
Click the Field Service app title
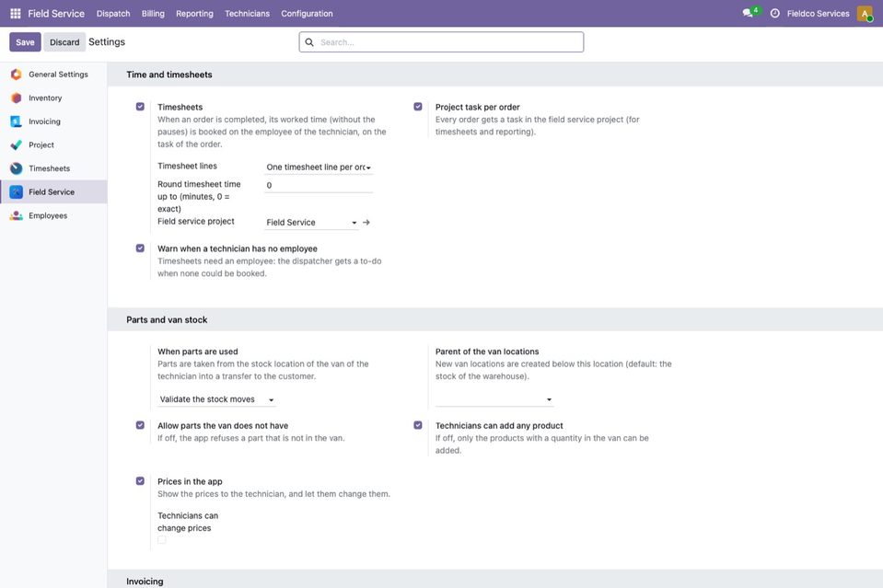pos(56,14)
